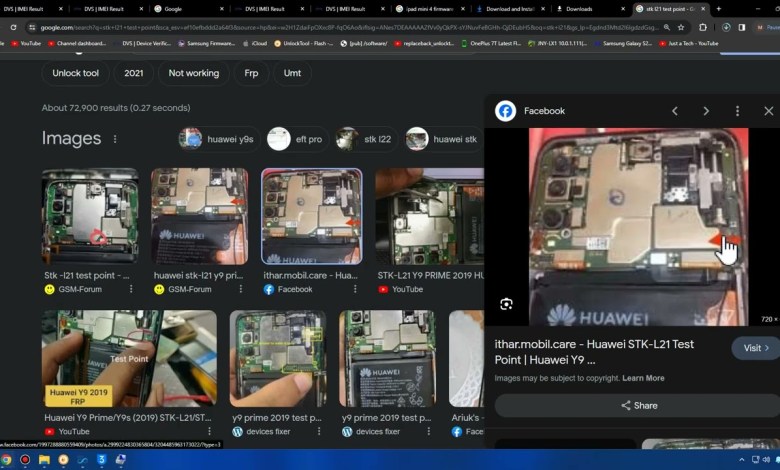The height and width of the screenshot is (470, 780).
Task: Open the three-dot menu beside Images heading
Action: click(115, 139)
